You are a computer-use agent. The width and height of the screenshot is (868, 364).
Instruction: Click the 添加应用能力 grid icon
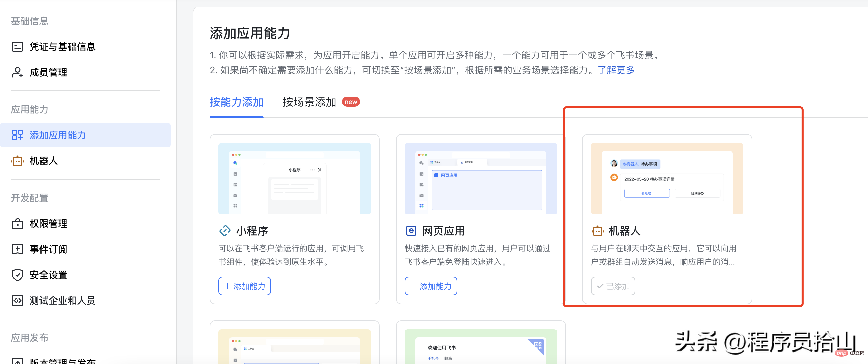pyautogui.click(x=17, y=135)
